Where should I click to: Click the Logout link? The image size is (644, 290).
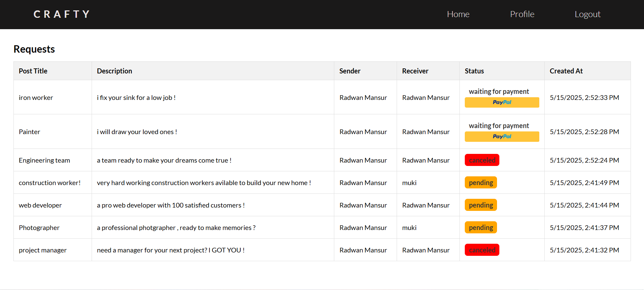pyautogui.click(x=587, y=14)
